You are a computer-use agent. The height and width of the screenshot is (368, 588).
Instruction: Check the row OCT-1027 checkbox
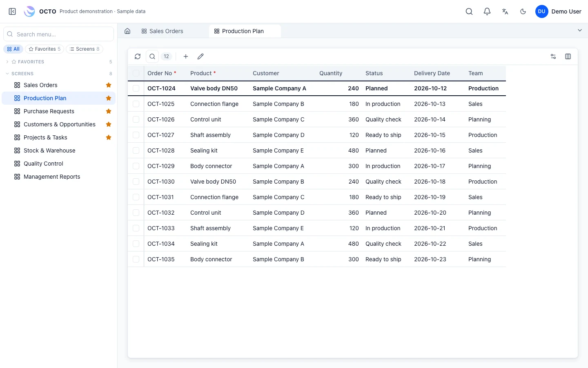136,135
